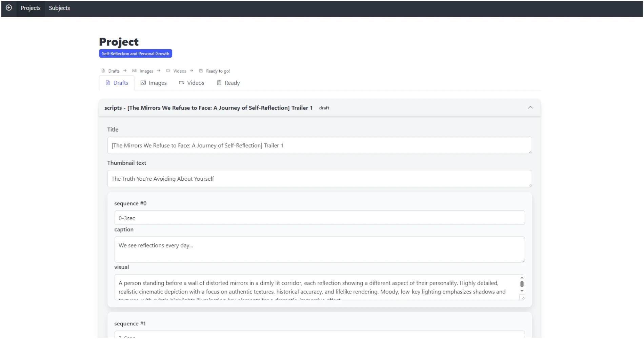The height and width of the screenshot is (339, 644).
Task: Collapse the Trailer 1 script panel chevron
Action: 530,107
